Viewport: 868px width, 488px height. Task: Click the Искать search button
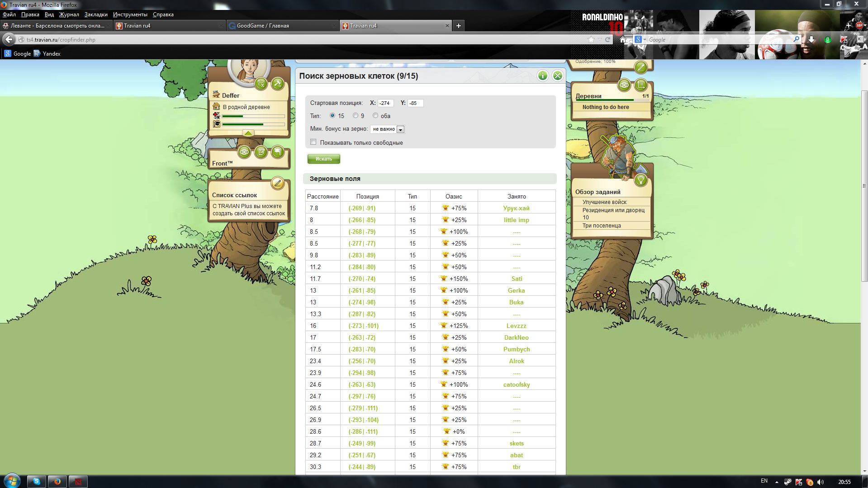tap(323, 159)
